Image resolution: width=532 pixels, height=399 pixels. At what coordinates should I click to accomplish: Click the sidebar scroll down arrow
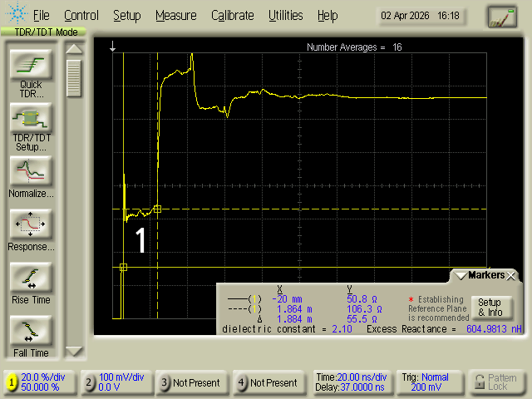click(x=74, y=351)
